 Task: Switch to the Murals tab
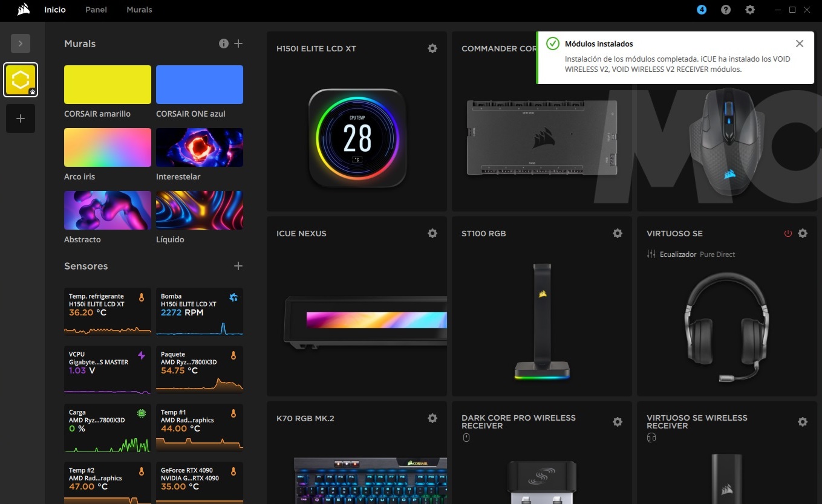[x=139, y=10]
